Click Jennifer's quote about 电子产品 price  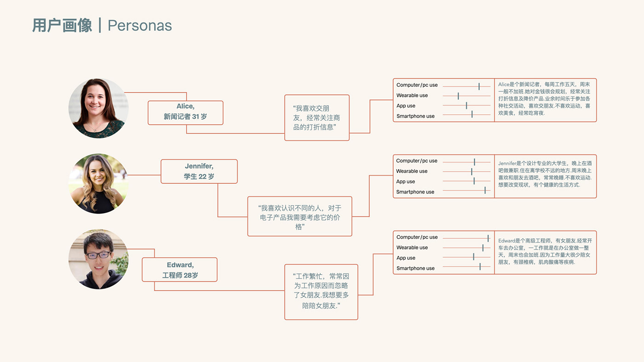pos(299,216)
